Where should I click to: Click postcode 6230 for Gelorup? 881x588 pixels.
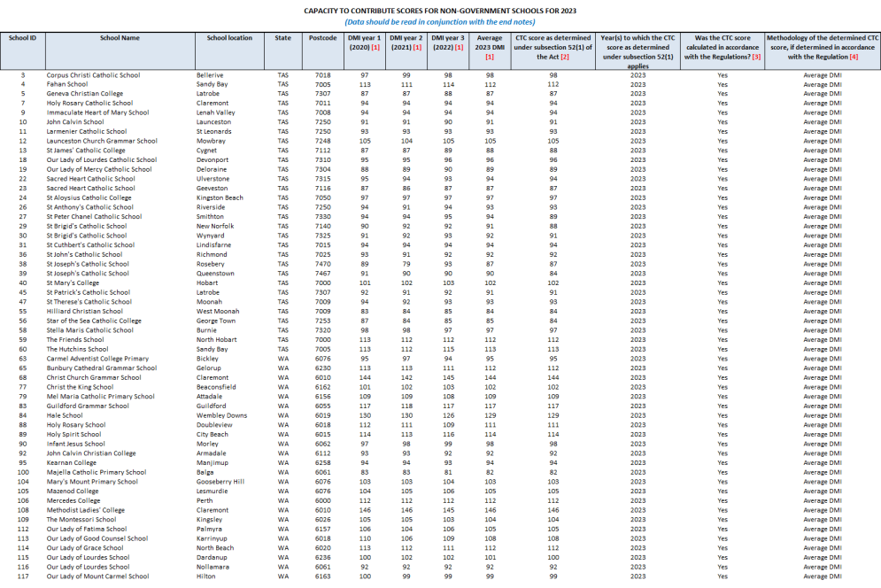[322, 368]
